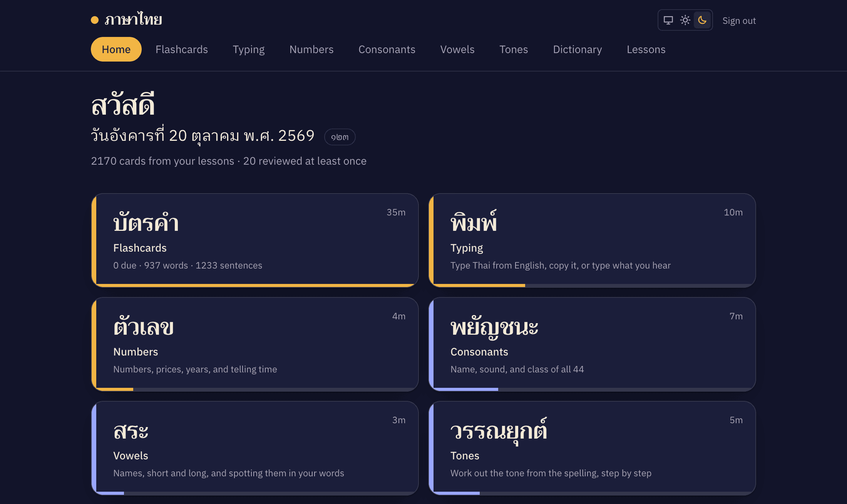This screenshot has height=504, width=847.
Task: Open the สระ Vowels card
Action: 255,448
